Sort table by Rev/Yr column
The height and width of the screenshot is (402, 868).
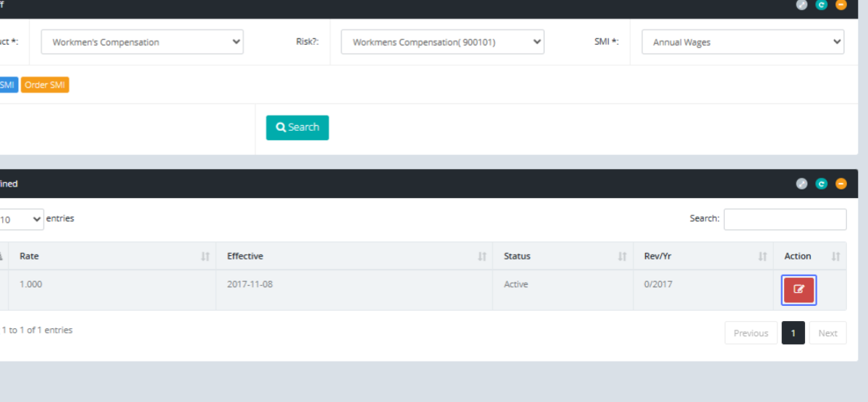coord(703,256)
